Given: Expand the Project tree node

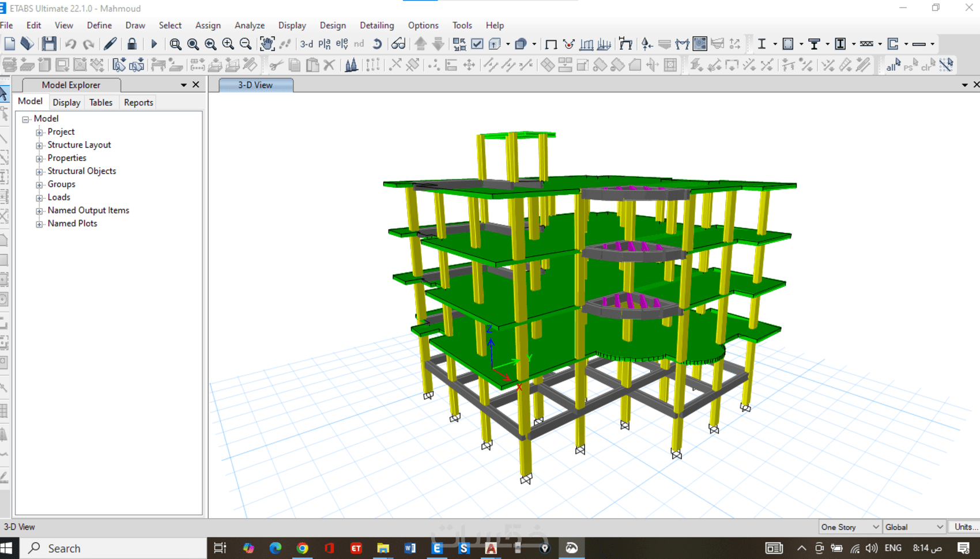Looking at the screenshot, I should tap(39, 132).
